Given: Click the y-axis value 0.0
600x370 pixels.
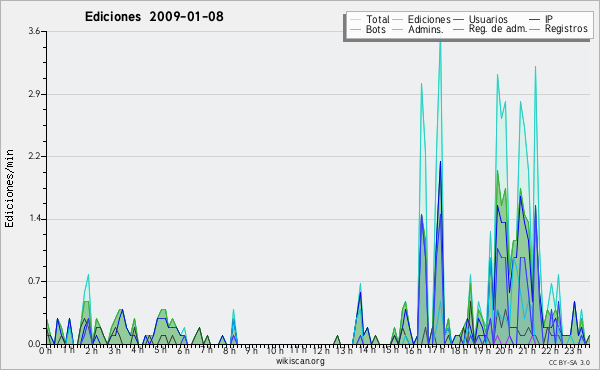Looking at the screenshot, I should (x=34, y=344).
